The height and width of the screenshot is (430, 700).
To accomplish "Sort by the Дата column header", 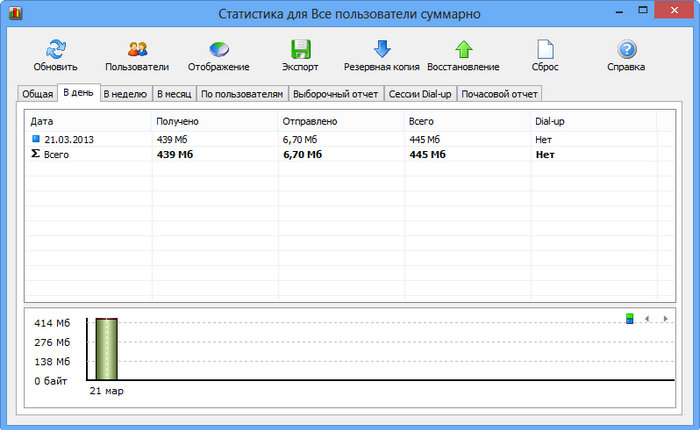I will point(88,121).
